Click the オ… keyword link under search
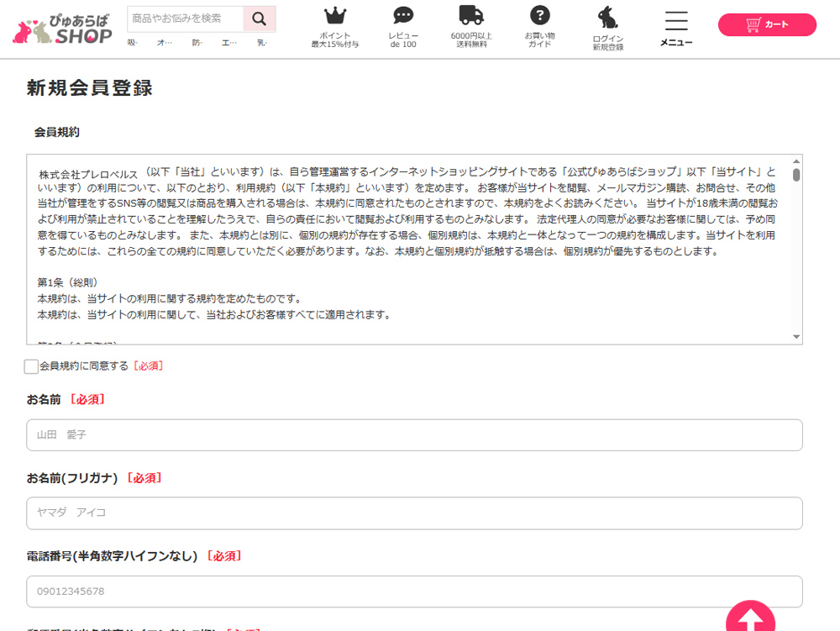The height and width of the screenshot is (631, 840). [165, 43]
